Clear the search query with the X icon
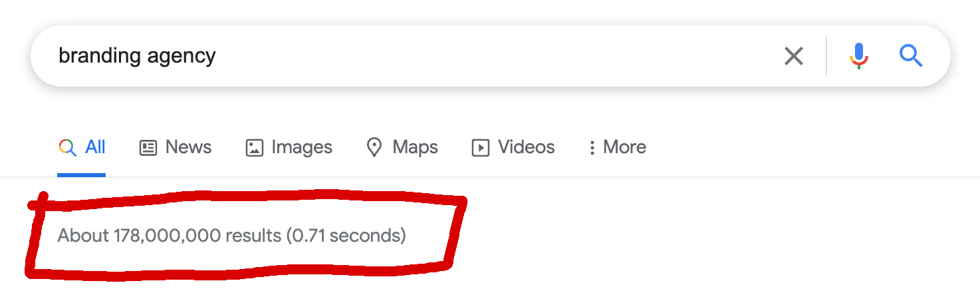Screen dimensions: 980x305 [x=794, y=56]
